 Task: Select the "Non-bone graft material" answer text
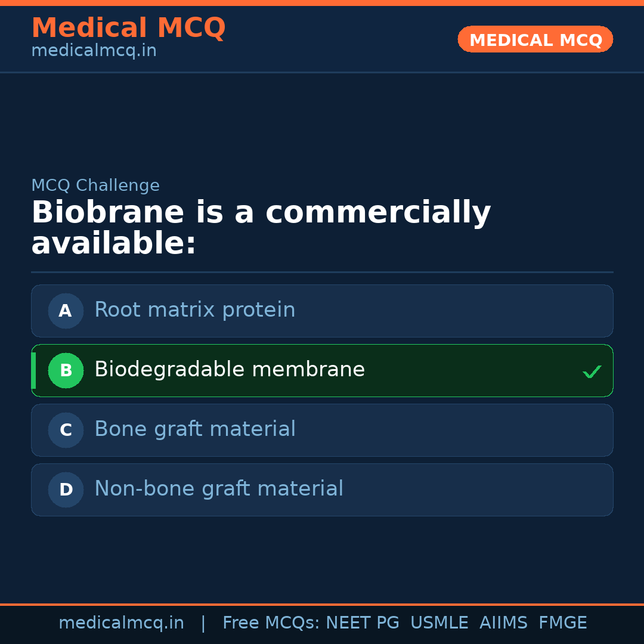pyautogui.click(x=218, y=489)
